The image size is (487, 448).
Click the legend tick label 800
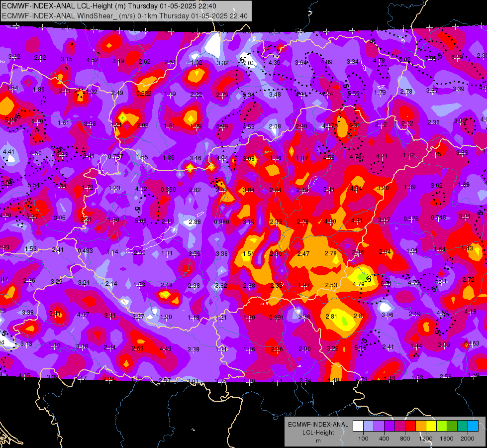(405, 439)
